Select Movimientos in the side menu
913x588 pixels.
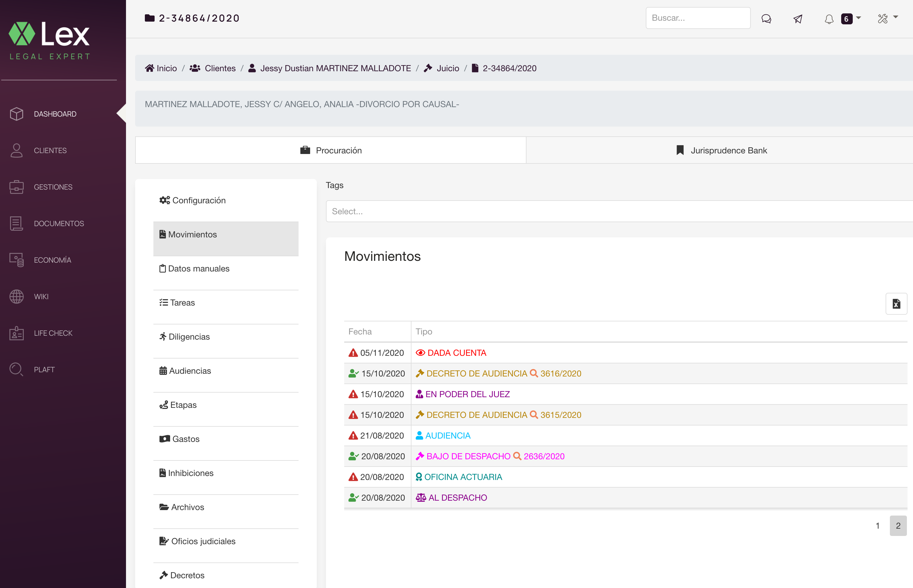click(226, 239)
